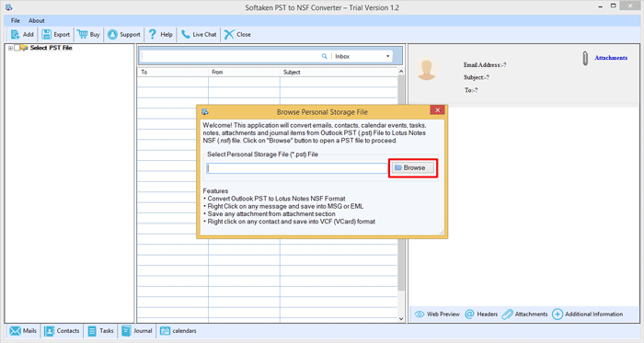644x343 pixels.
Task: Click the Attachments link near paperclip
Action: [611, 58]
